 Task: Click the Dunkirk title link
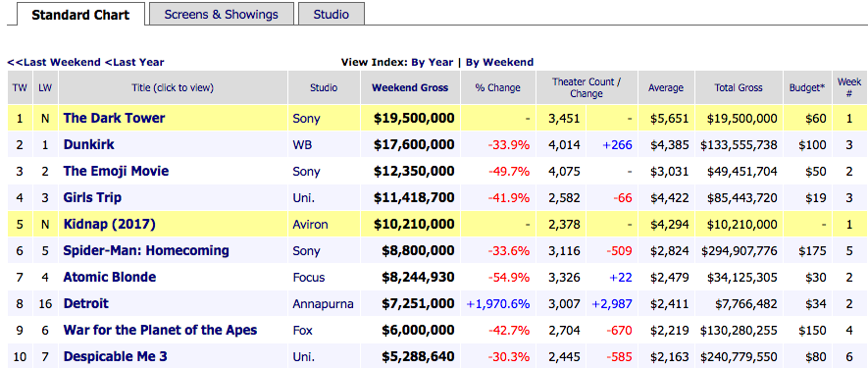pyautogui.click(x=88, y=144)
